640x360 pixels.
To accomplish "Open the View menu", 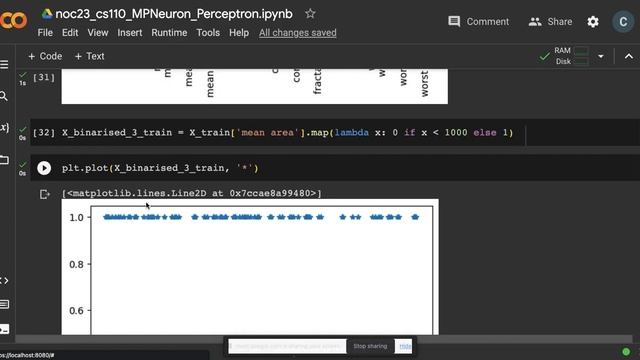I will (98, 33).
